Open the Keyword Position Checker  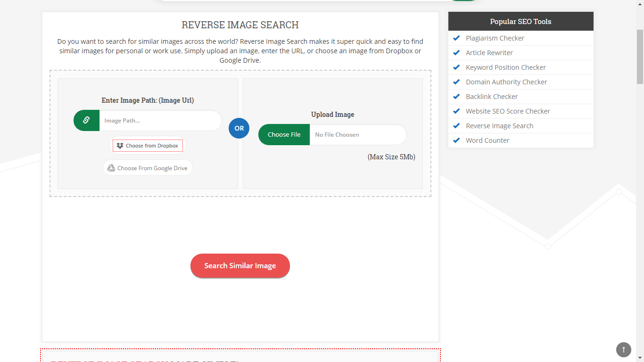click(x=505, y=67)
